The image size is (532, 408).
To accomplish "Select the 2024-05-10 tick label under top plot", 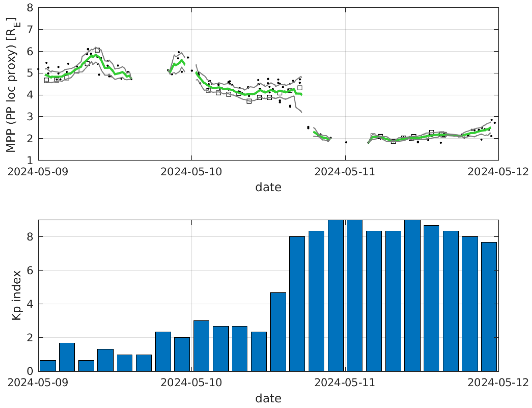I will coord(191,172).
